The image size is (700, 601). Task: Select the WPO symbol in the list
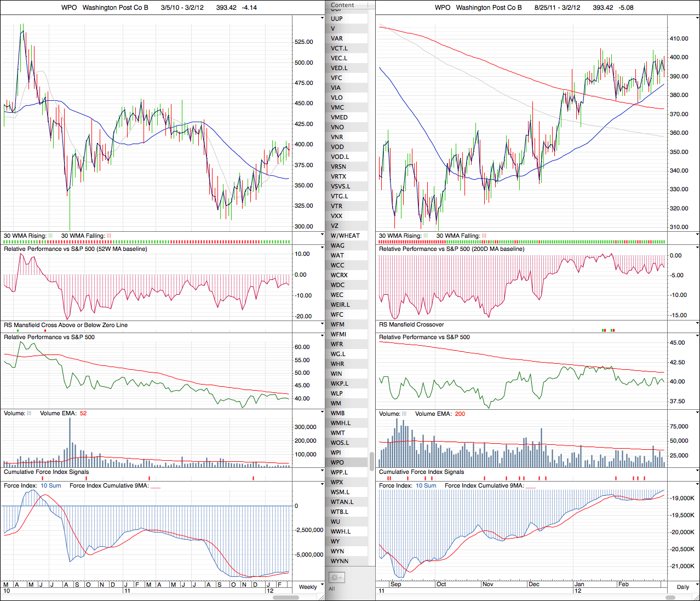(337, 462)
